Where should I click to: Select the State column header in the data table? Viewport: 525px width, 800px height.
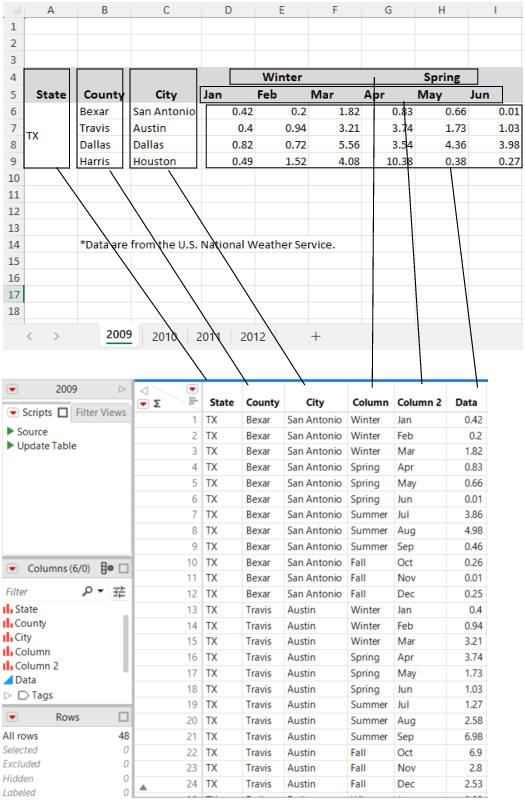click(222, 403)
